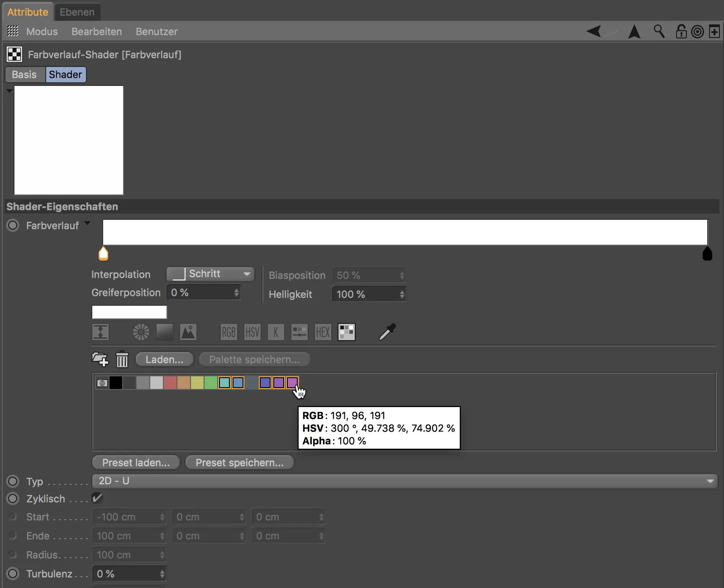Toggle the Typ animation circle
Image resolution: width=724 pixels, height=588 pixels.
pyautogui.click(x=13, y=481)
